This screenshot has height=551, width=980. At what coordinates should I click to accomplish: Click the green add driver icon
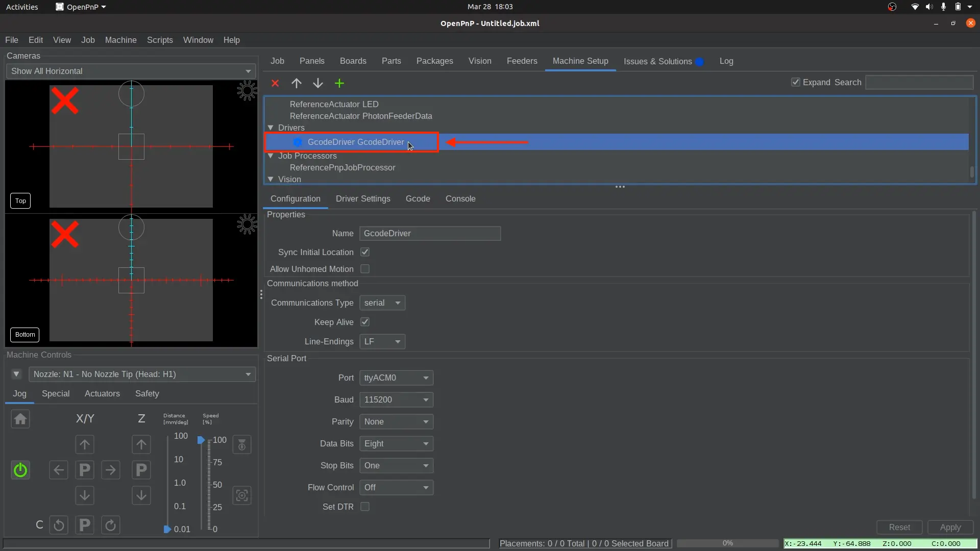(x=339, y=83)
